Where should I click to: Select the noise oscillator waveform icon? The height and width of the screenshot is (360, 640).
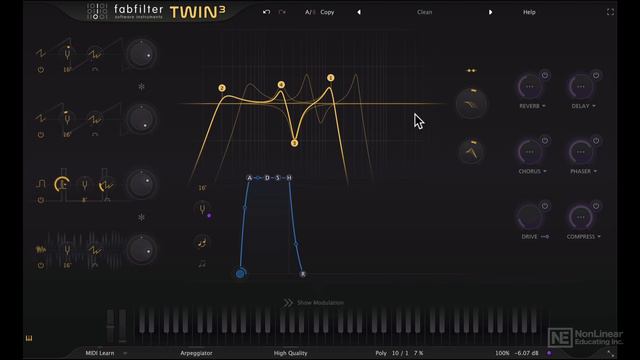tap(41, 249)
